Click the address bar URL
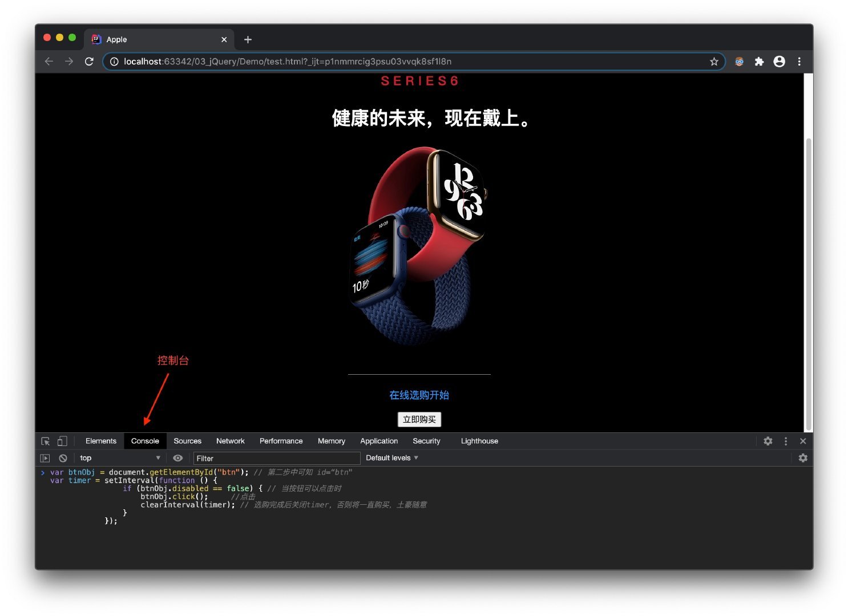The width and height of the screenshot is (848, 616). click(288, 62)
